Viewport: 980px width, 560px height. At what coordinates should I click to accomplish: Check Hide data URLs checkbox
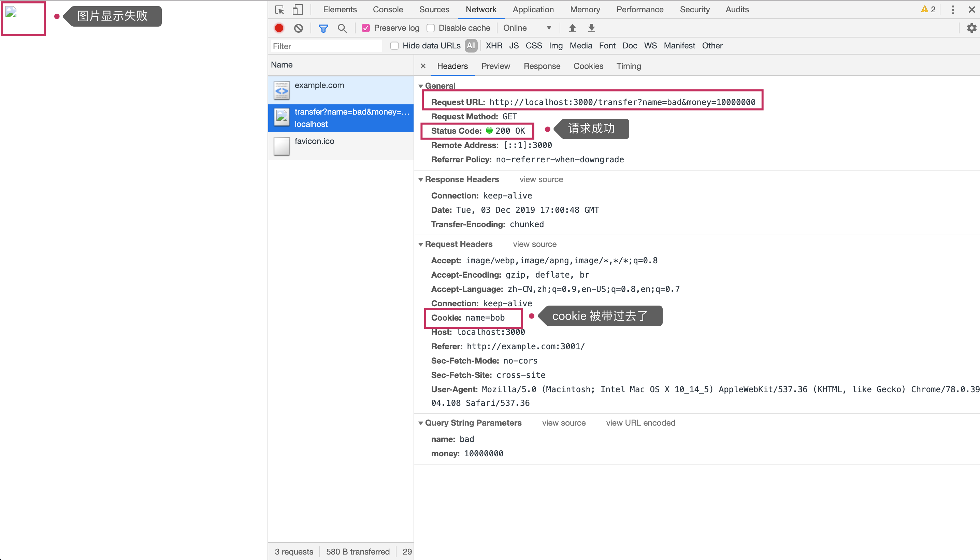(x=394, y=46)
